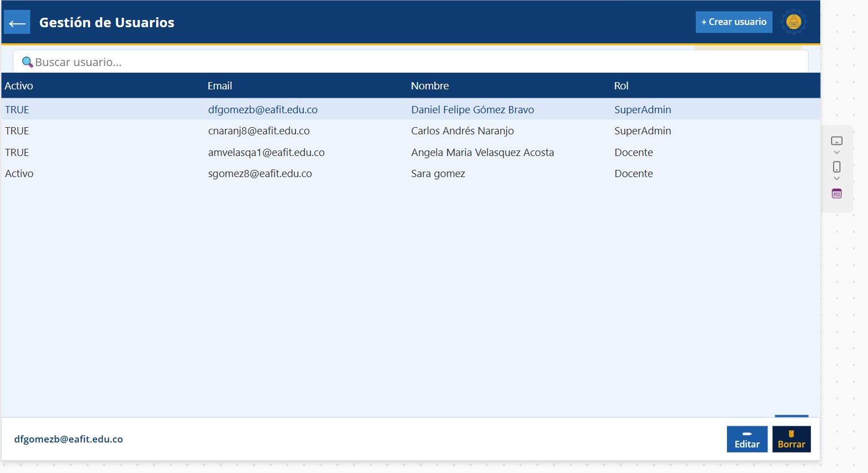Expand chevron below the desktop screen icon

pyautogui.click(x=836, y=153)
